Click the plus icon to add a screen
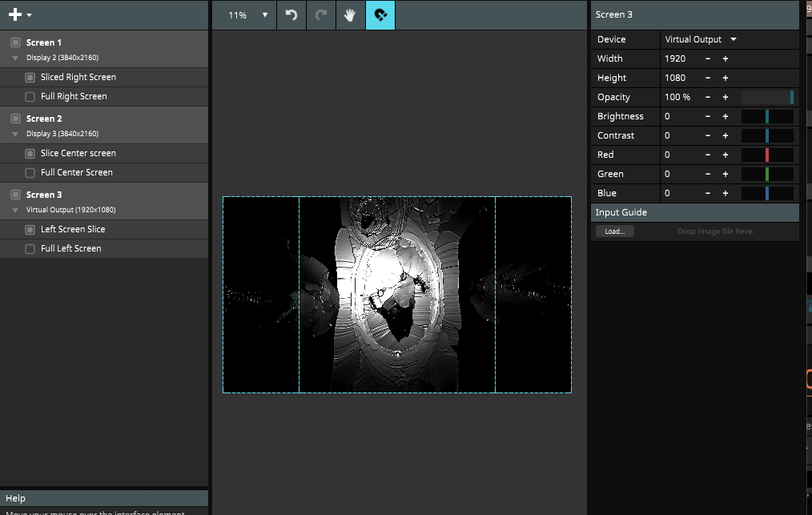Viewport: 812px width, 515px height. [14, 14]
